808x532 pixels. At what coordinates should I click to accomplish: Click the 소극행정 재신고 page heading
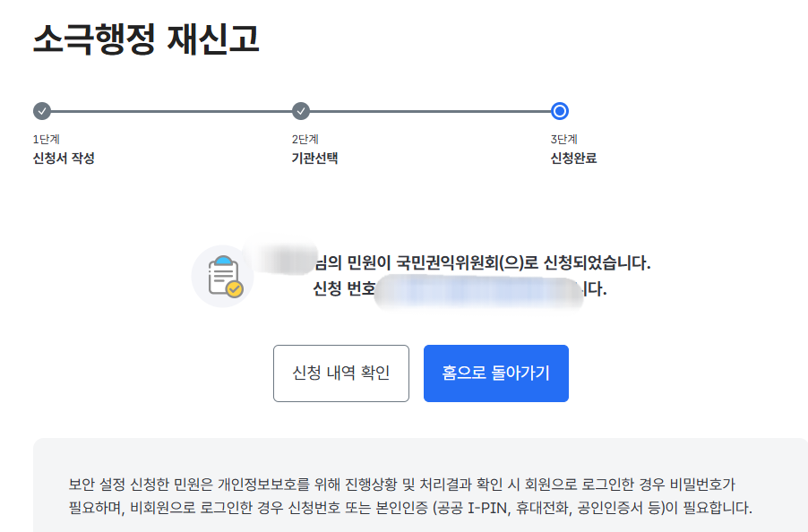tap(146, 39)
